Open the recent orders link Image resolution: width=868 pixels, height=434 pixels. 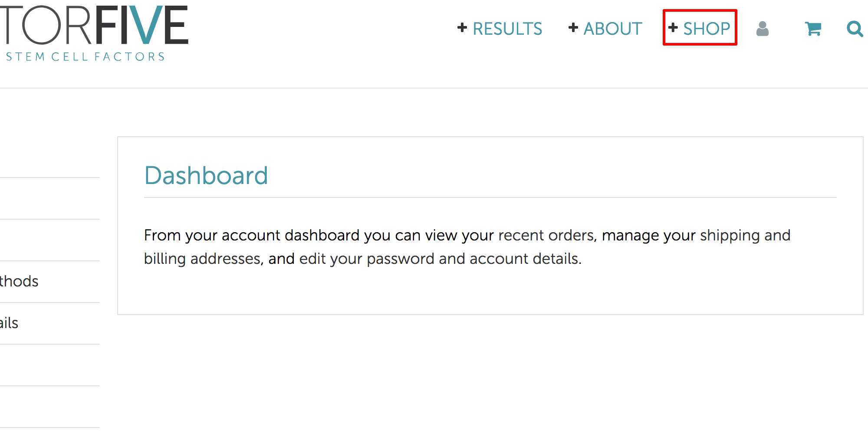click(x=546, y=235)
